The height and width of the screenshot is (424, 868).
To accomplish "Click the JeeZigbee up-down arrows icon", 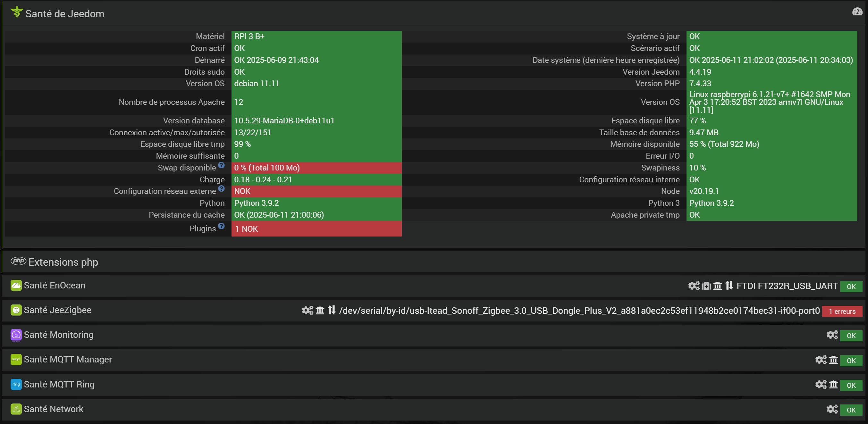I will (x=332, y=310).
